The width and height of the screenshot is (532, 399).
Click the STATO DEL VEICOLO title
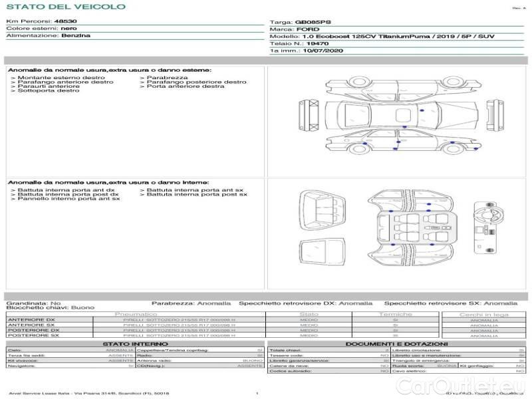[x=65, y=7]
